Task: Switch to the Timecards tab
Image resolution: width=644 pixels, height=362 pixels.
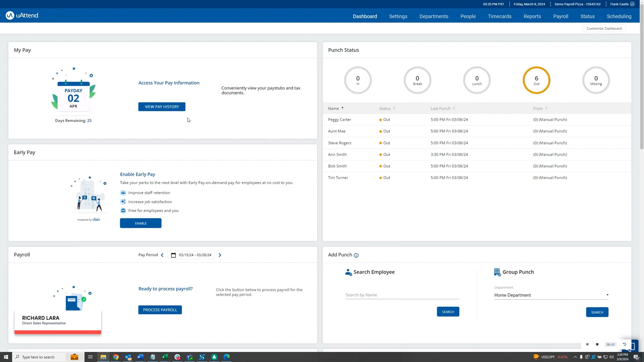Action: [500, 16]
